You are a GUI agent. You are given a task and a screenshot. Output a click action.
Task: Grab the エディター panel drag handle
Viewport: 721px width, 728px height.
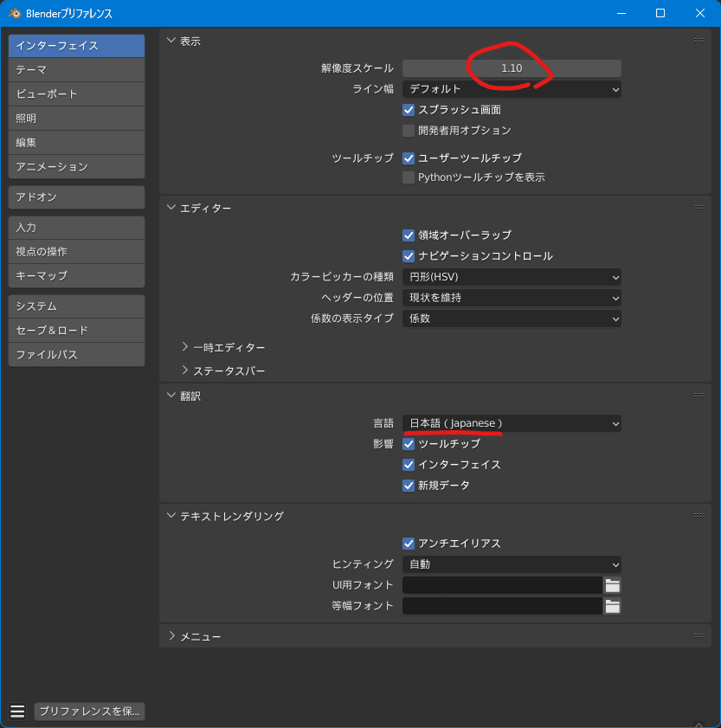pos(699,208)
